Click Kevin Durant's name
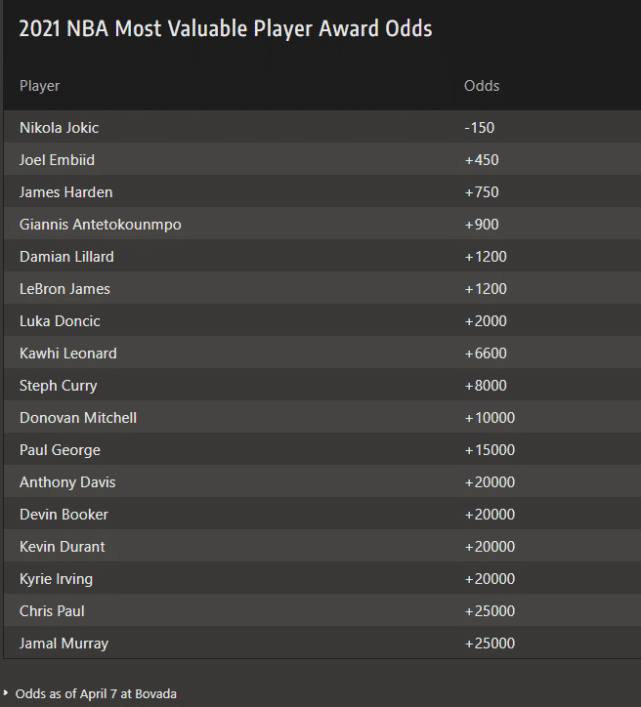This screenshot has width=641, height=707. 62,547
